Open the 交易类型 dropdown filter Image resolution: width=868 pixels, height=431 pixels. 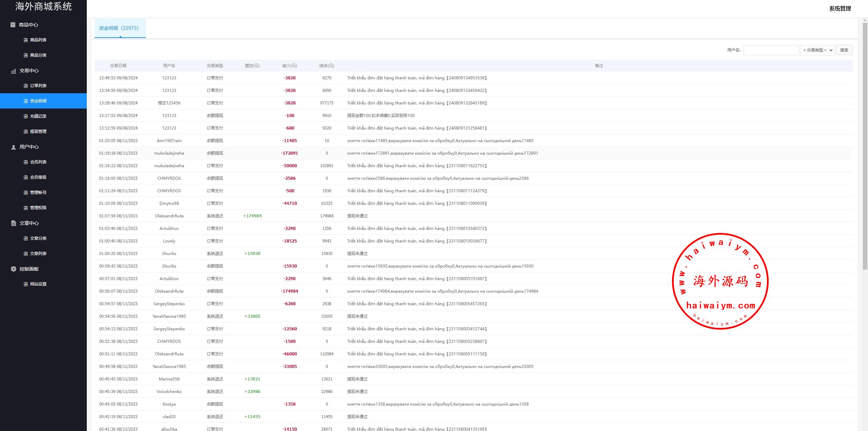(x=817, y=50)
